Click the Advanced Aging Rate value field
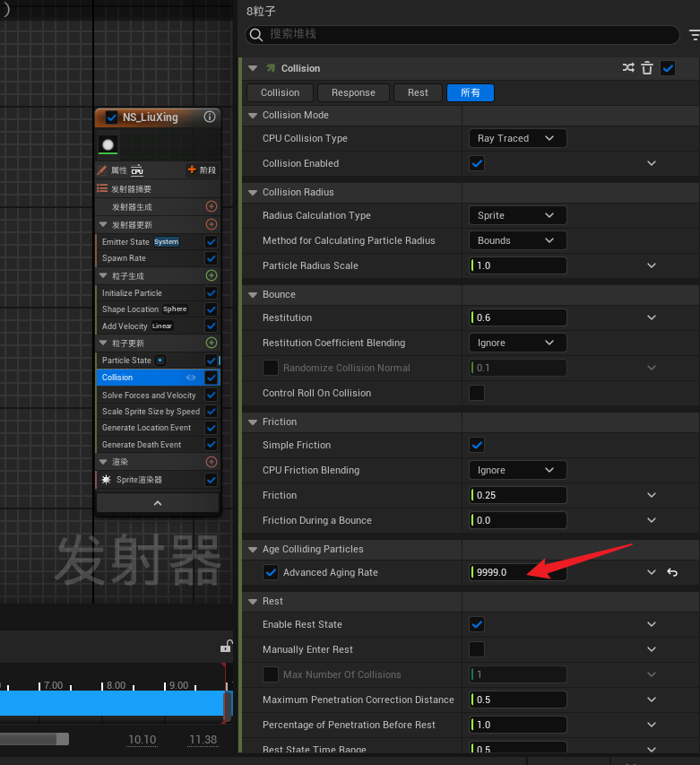This screenshot has height=765, width=700. [x=518, y=572]
